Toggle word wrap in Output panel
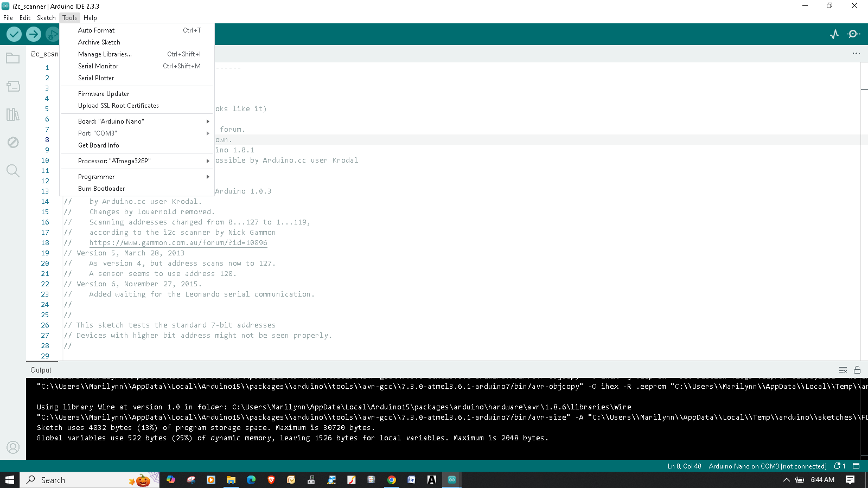 coord(843,370)
